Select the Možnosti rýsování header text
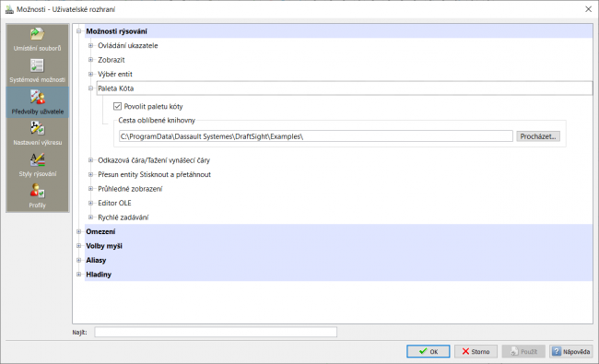 [116, 31]
